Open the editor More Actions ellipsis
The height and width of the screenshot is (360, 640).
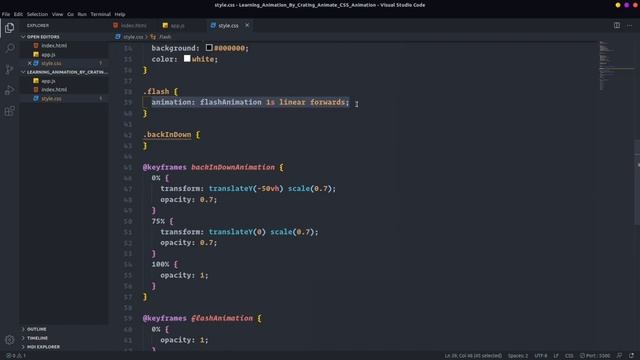tap(629, 25)
